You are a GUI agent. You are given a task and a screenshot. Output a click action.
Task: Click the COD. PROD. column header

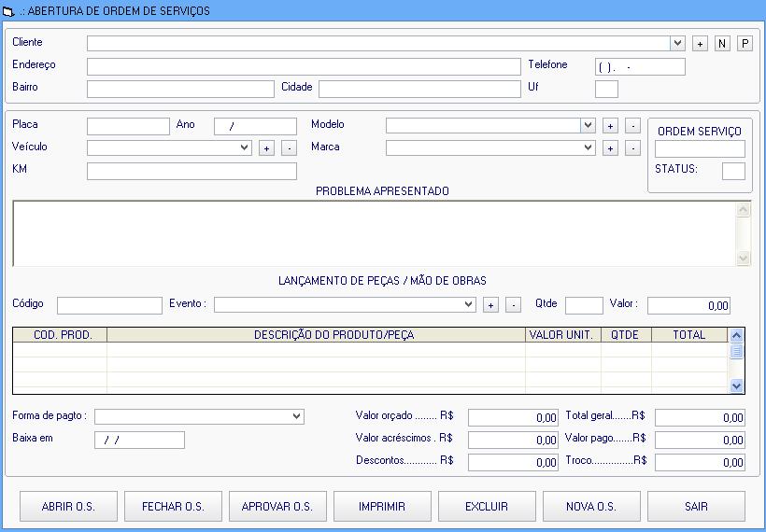(x=60, y=335)
